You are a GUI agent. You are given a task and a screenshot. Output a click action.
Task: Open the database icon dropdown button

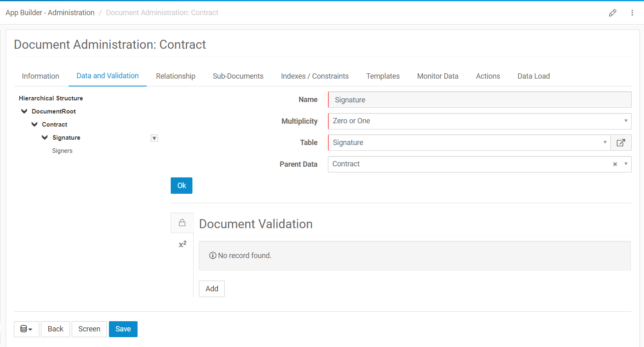27,329
